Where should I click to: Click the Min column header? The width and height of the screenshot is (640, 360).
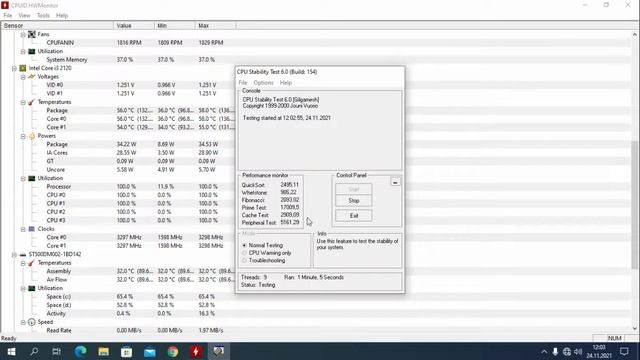175,26
